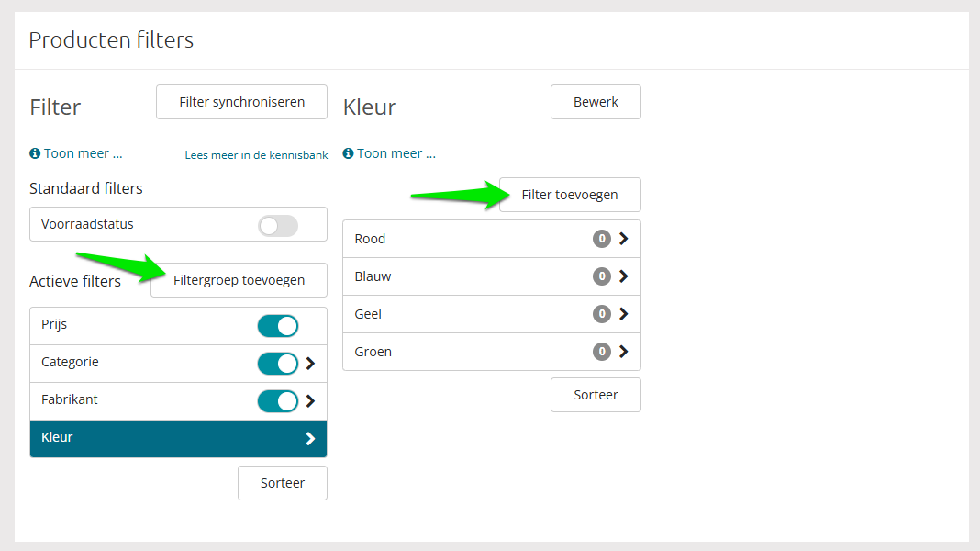
Task: Turn off the Categorie toggle
Action: (x=278, y=364)
